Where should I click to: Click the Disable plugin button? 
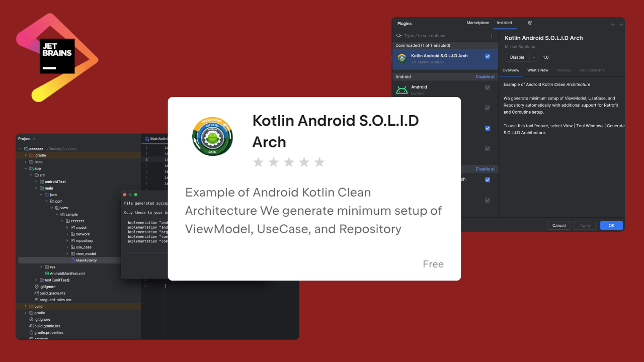click(517, 57)
